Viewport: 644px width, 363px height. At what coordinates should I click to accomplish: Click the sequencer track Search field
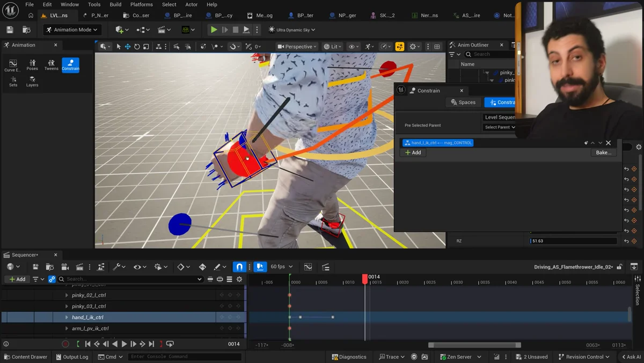pos(131,279)
